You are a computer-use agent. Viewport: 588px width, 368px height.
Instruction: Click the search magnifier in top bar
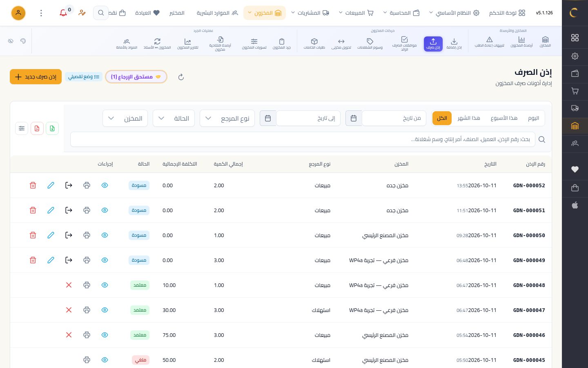pos(100,13)
